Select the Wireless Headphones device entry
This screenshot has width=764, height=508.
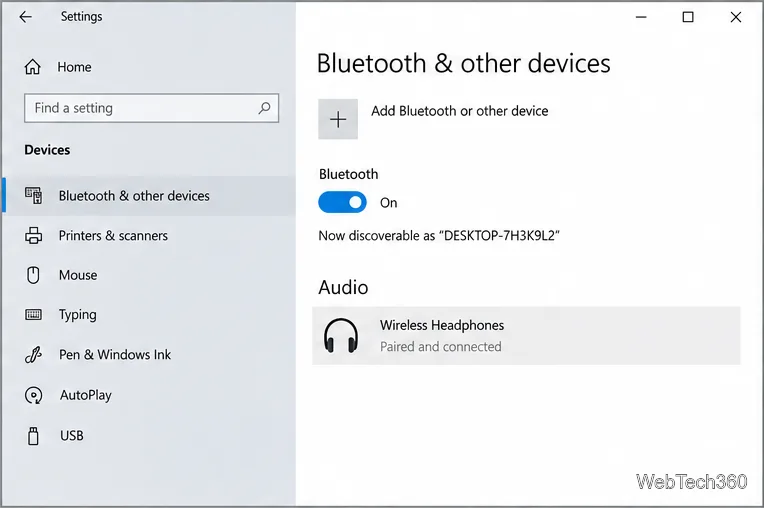(x=526, y=336)
